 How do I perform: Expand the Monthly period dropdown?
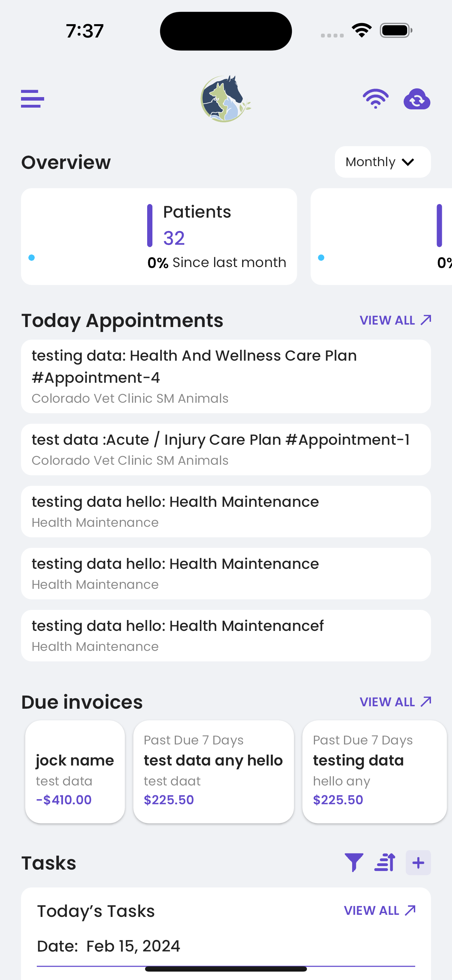pyautogui.click(x=383, y=162)
